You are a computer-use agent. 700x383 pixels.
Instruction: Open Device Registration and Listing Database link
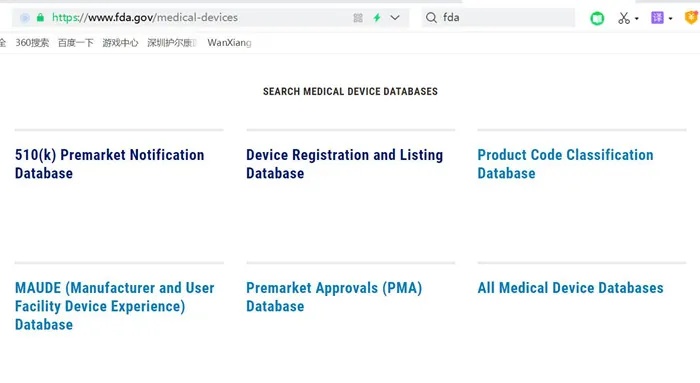click(344, 164)
